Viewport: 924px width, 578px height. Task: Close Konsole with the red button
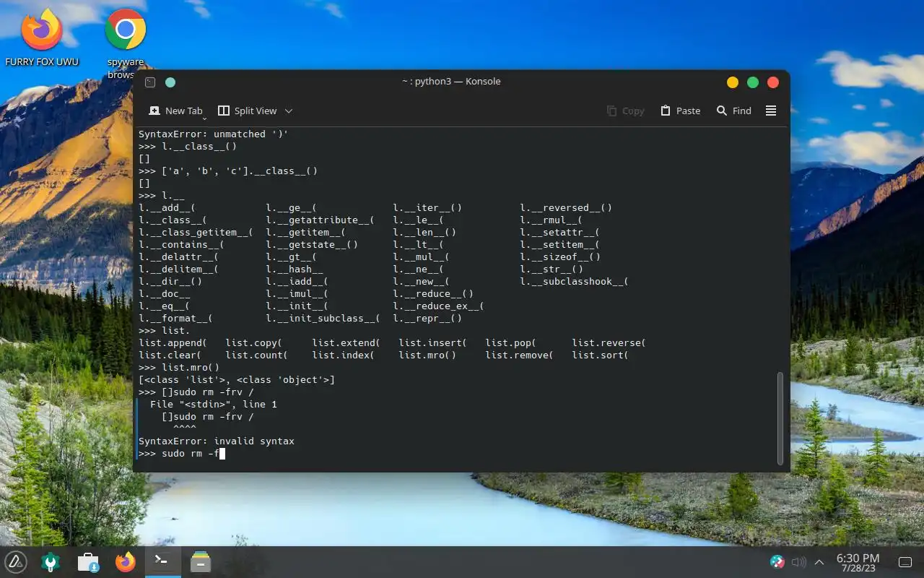coord(773,82)
